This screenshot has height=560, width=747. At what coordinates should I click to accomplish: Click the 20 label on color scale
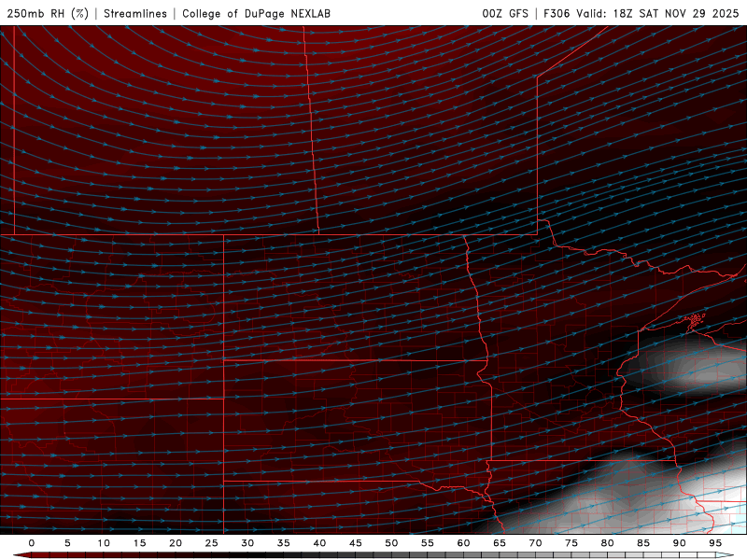[x=176, y=543]
